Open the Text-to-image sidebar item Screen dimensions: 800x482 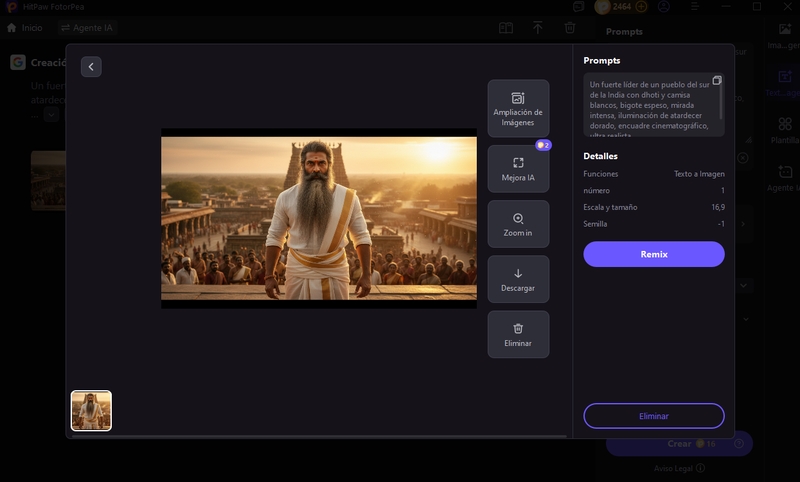[785, 83]
